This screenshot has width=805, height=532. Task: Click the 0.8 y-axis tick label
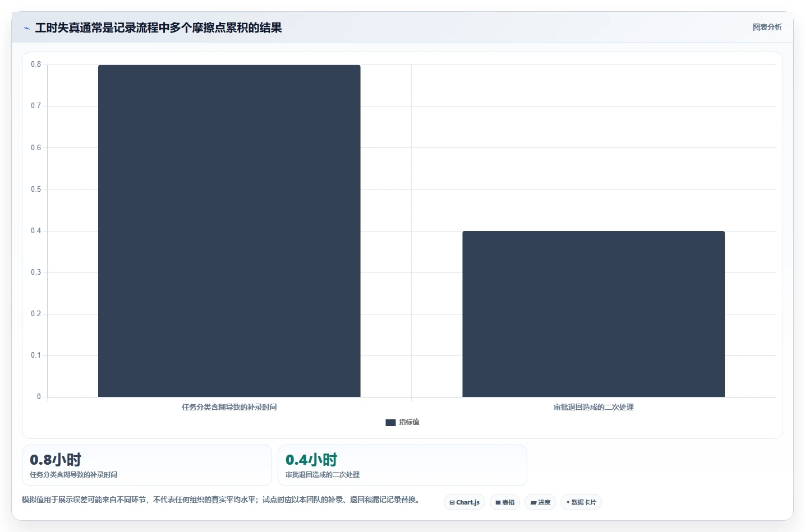click(x=36, y=64)
